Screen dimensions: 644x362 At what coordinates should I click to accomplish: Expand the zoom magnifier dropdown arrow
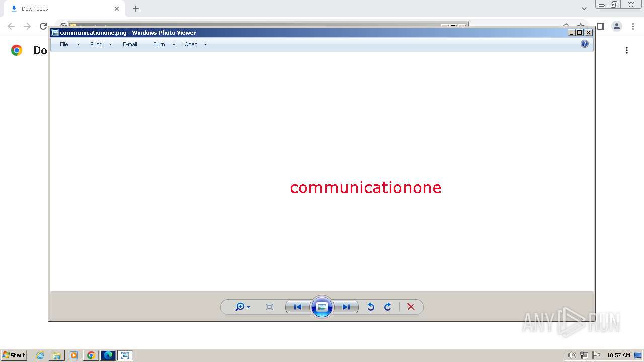pos(248,307)
